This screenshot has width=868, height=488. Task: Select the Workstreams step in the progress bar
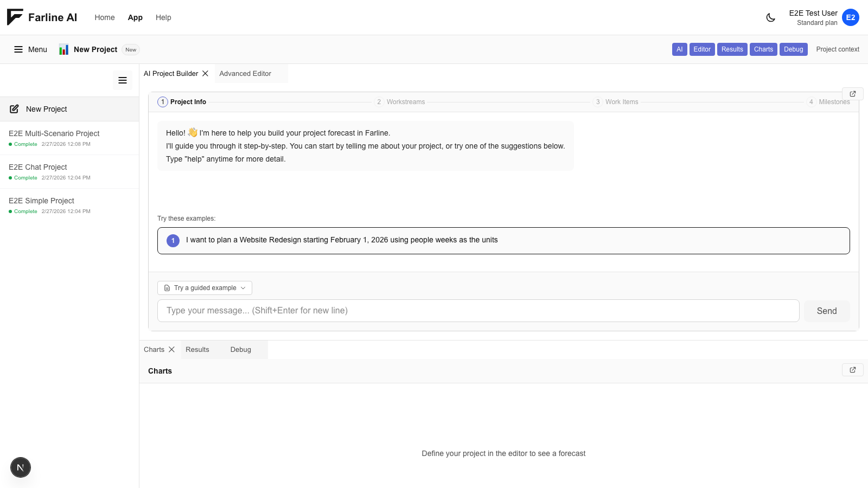400,101
